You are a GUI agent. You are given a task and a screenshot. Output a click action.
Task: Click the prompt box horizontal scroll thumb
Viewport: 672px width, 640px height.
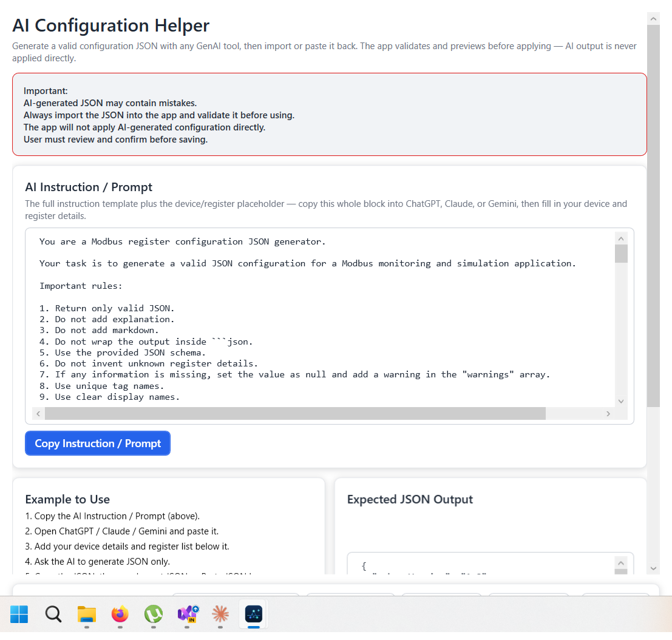[295, 413]
